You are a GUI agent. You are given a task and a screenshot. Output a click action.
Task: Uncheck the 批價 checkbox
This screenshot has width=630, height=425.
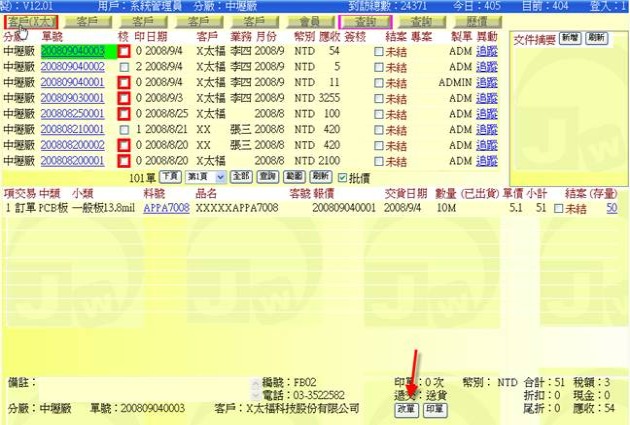click(x=343, y=176)
